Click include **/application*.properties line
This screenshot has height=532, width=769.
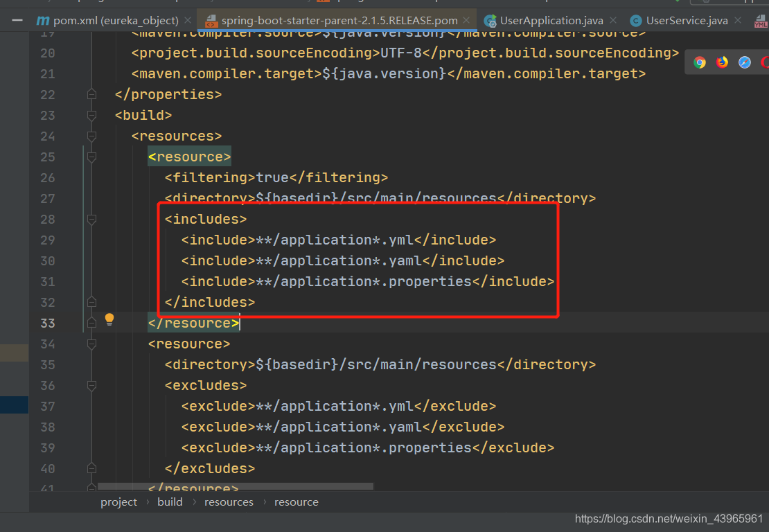tap(368, 281)
